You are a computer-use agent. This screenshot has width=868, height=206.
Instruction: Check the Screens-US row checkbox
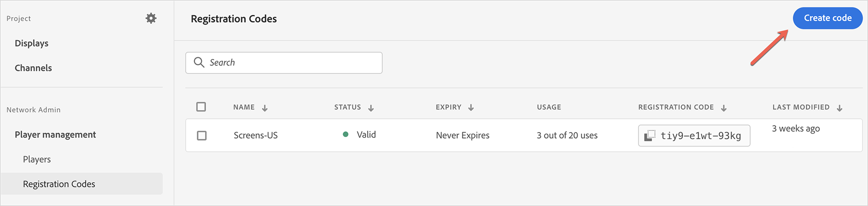pyautogui.click(x=202, y=136)
